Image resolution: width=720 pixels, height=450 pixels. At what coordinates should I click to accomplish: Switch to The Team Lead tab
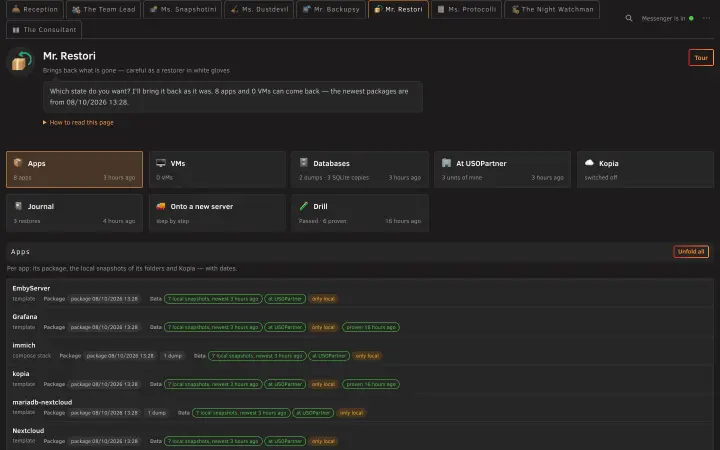(x=104, y=9)
